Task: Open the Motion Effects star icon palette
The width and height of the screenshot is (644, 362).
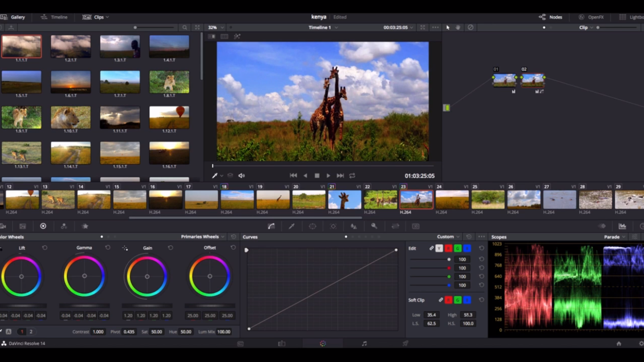Action: click(85, 226)
